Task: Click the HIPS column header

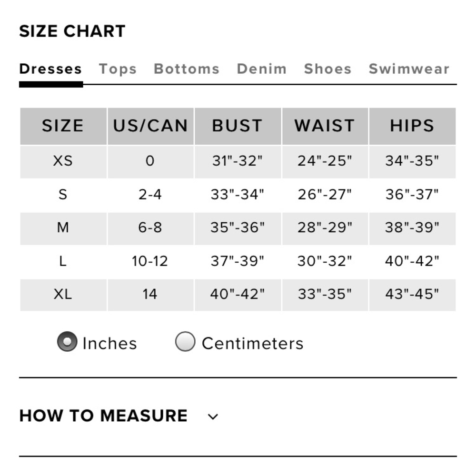Action: click(412, 126)
